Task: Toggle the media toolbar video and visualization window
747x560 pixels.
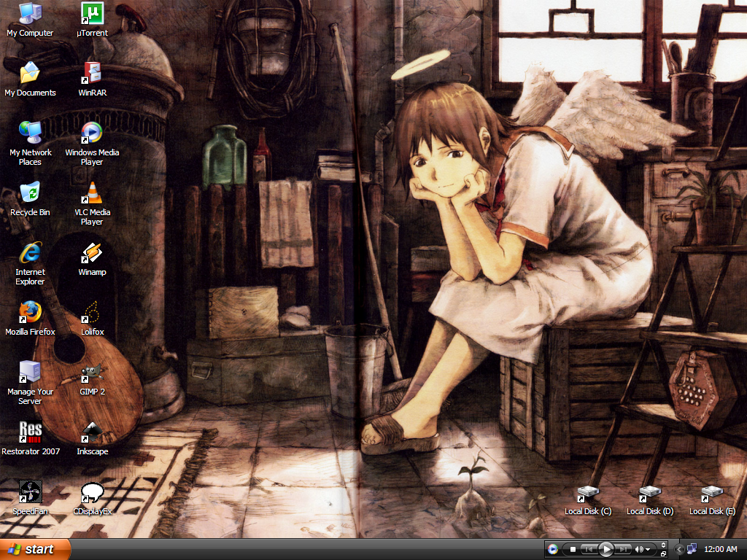Action: 663,545
